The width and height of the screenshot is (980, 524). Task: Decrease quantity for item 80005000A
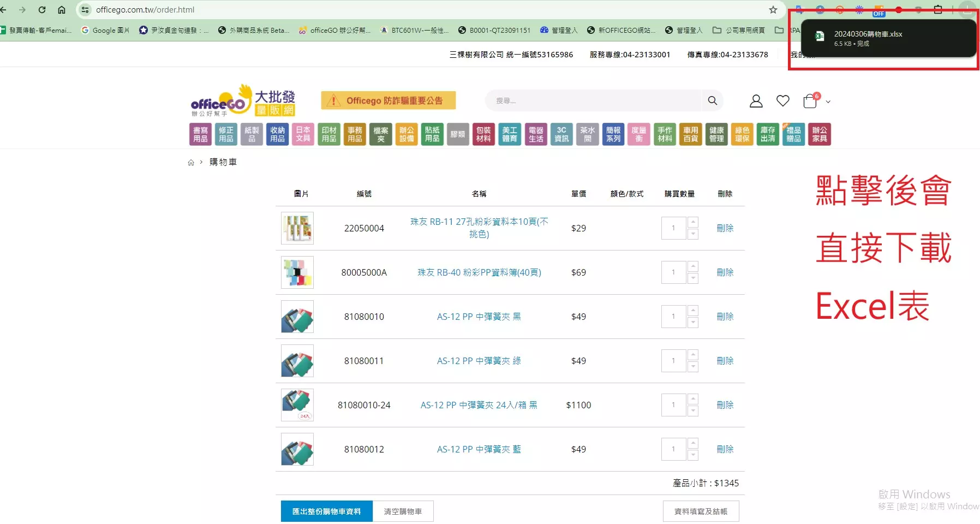pos(693,278)
